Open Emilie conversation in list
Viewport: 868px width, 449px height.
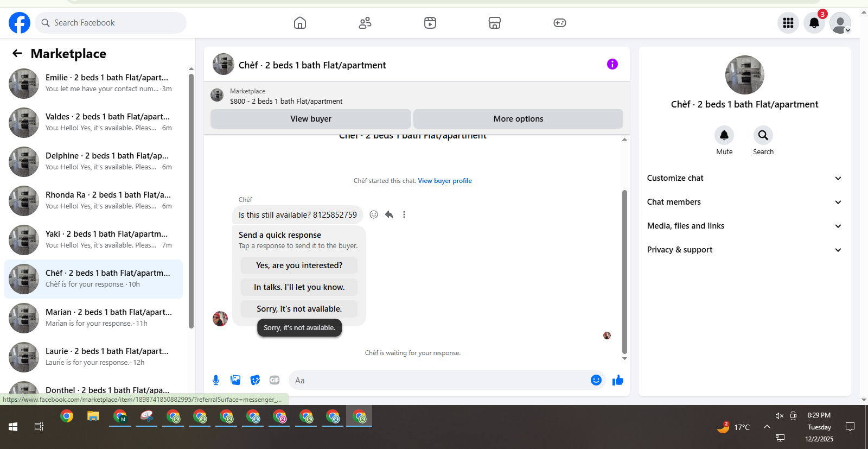[93, 84]
